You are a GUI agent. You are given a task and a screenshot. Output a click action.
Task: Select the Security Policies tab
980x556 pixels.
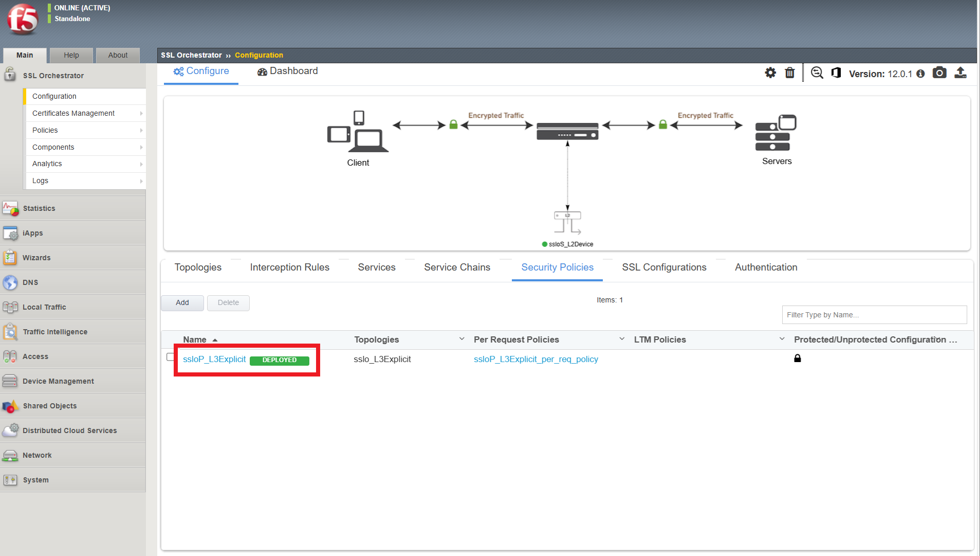coord(558,267)
